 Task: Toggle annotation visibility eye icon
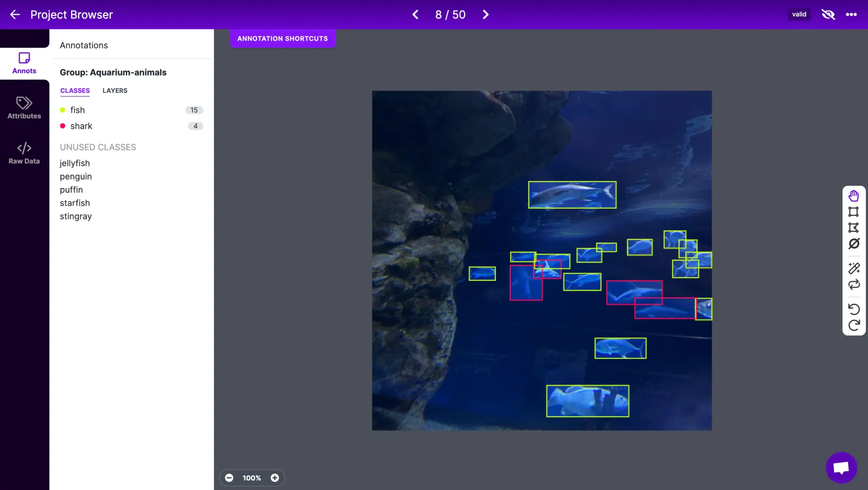(828, 15)
